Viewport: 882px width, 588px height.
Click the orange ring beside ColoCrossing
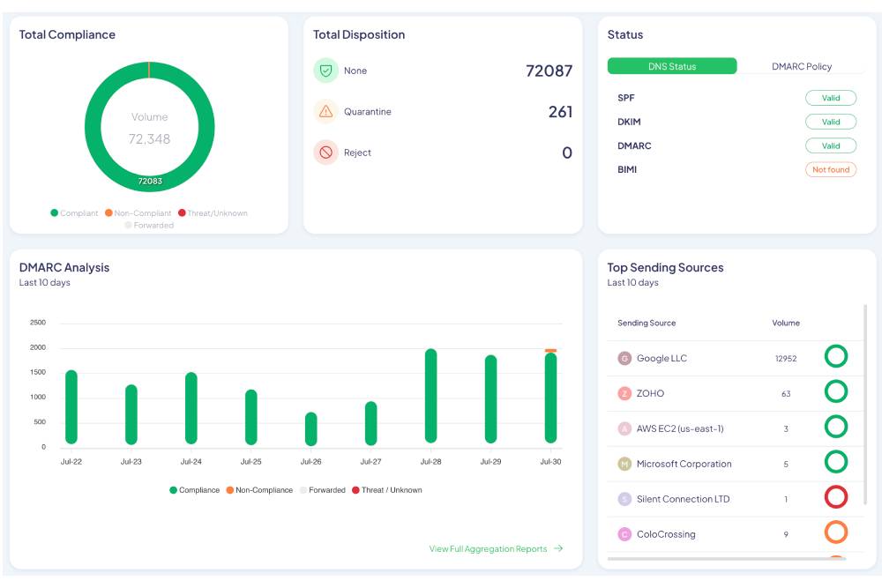(835, 532)
